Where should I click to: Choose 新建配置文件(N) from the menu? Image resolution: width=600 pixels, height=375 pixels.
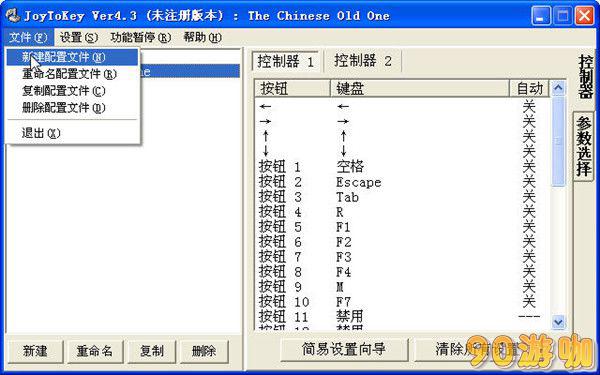click(72, 57)
